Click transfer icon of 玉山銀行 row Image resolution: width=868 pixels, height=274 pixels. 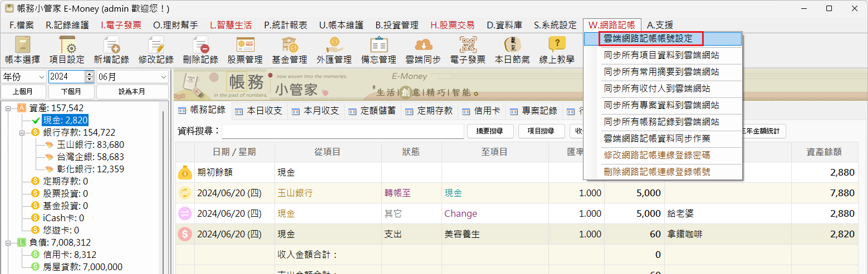(185, 193)
